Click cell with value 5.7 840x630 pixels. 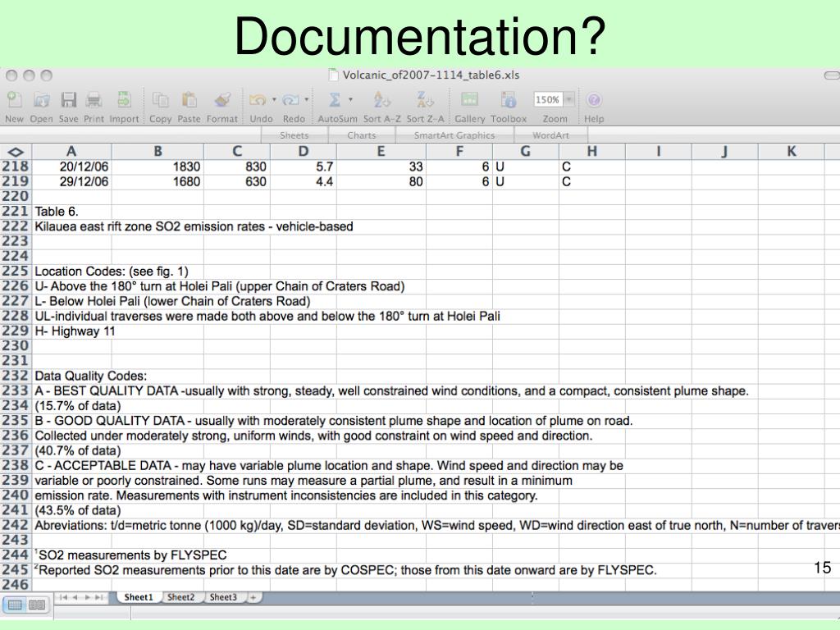pyautogui.click(x=304, y=167)
